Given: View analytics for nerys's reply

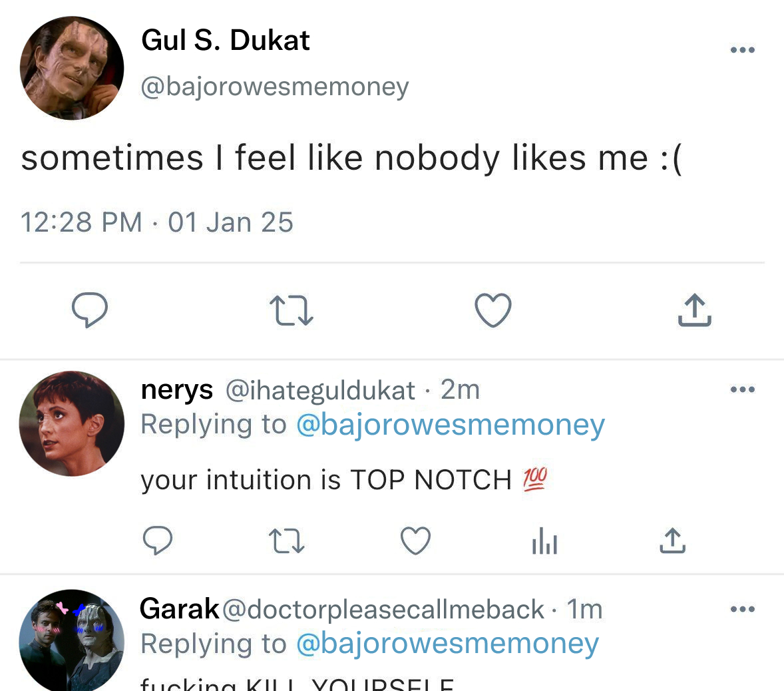Looking at the screenshot, I should [x=544, y=541].
